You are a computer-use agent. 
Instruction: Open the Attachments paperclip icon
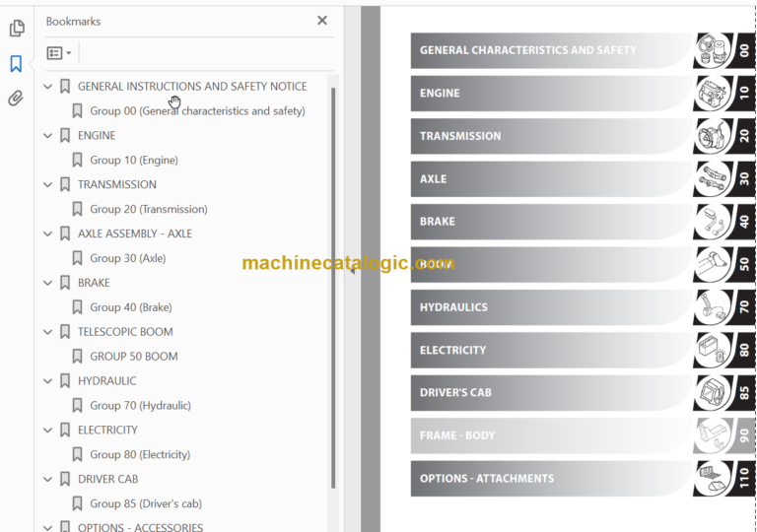coord(16,98)
